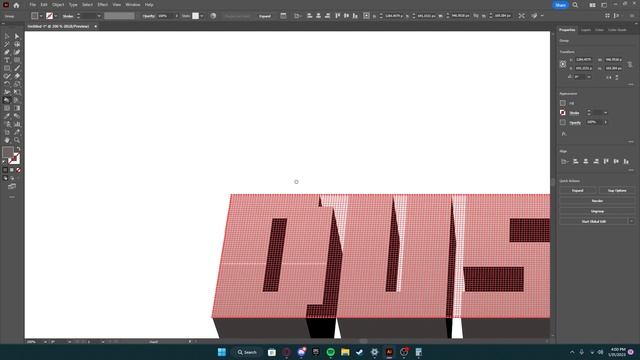Expand the Opacity arrow in control bar
The width and height of the screenshot is (640, 360).
pos(177,16)
